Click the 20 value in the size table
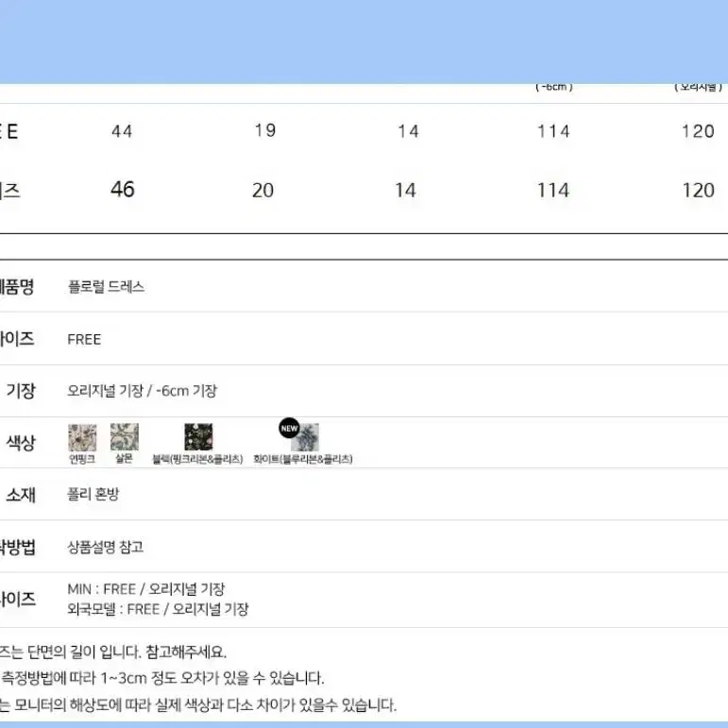The height and width of the screenshot is (728, 728). [x=262, y=191]
